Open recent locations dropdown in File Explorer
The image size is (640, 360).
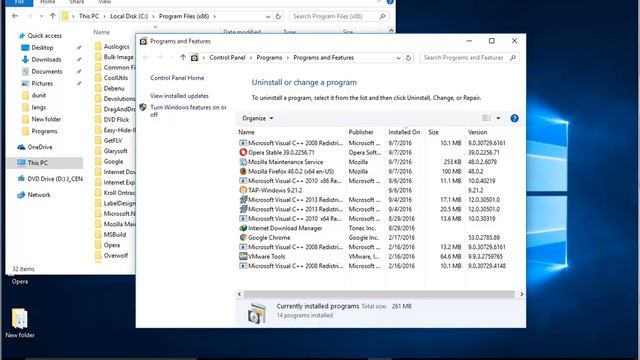tap(42, 16)
